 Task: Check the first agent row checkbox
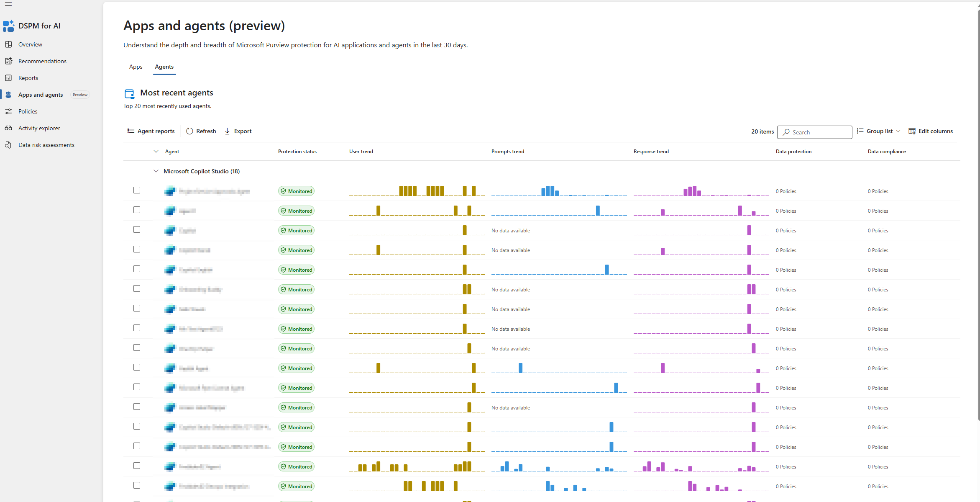tap(137, 190)
